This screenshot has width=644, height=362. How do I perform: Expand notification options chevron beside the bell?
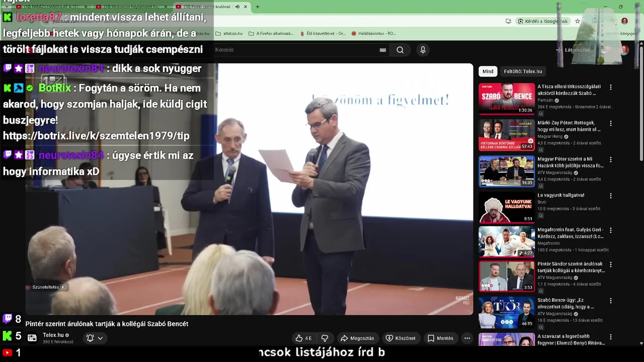100,338
